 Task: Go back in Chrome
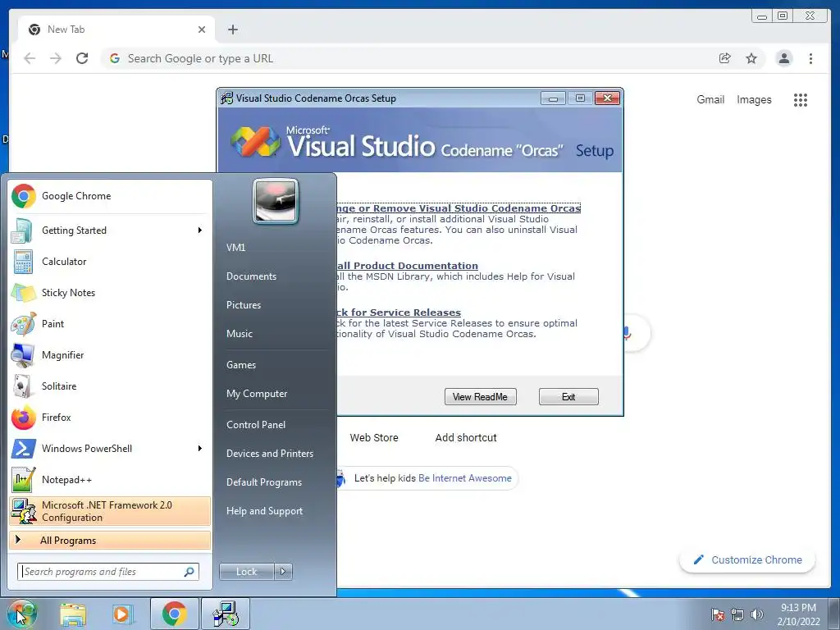30,58
